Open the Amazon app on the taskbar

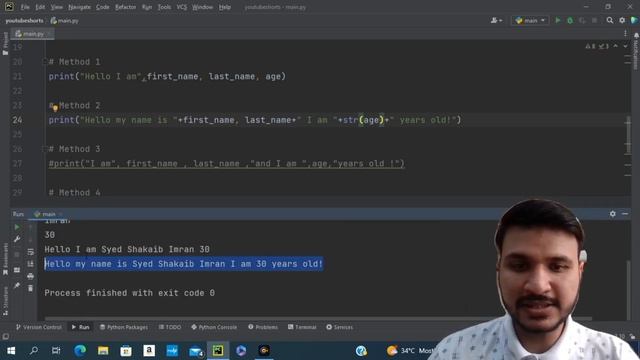(149, 351)
